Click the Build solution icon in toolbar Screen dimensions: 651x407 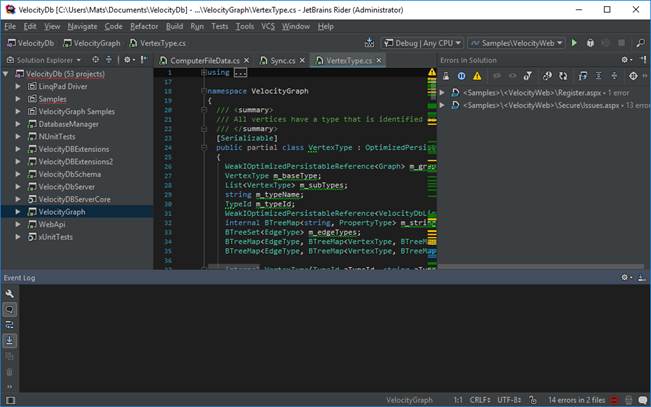tap(369, 43)
